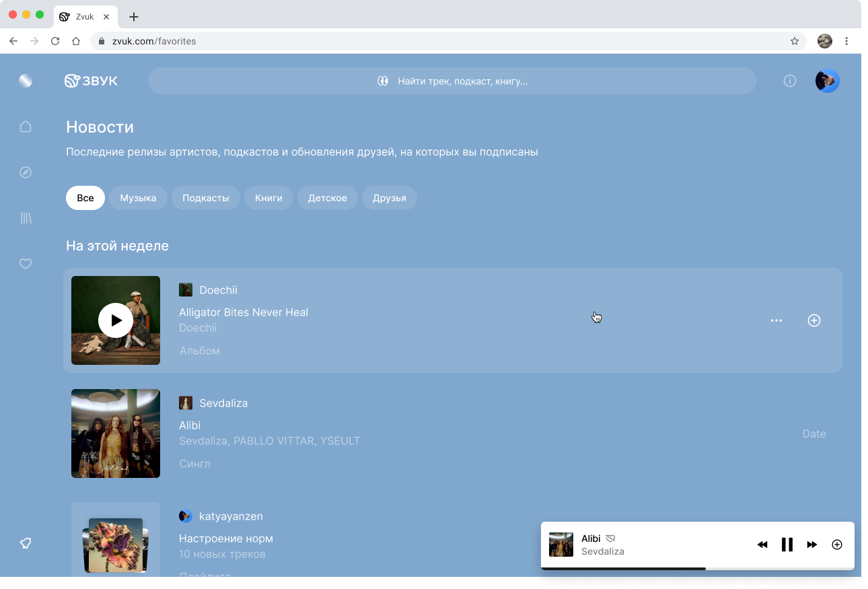Click the 10 новых треков text
Image resolution: width=868 pixels, height=589 pixels.
(x=222, y=554)
